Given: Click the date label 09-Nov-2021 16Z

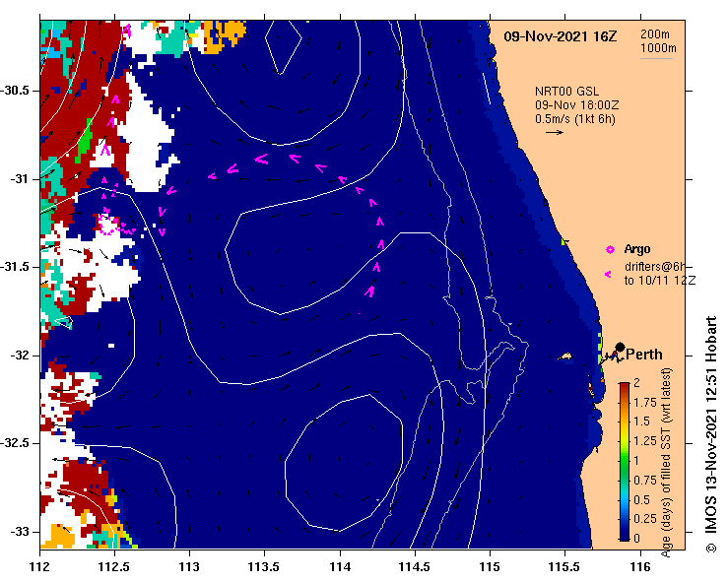Looking at the screenshot, I should tap(561, 36).
